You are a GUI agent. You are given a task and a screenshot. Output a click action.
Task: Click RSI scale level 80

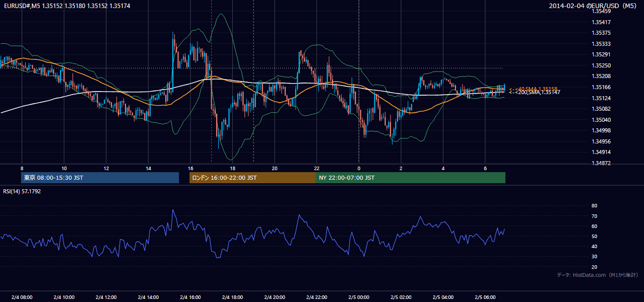[x=594, y=206]
